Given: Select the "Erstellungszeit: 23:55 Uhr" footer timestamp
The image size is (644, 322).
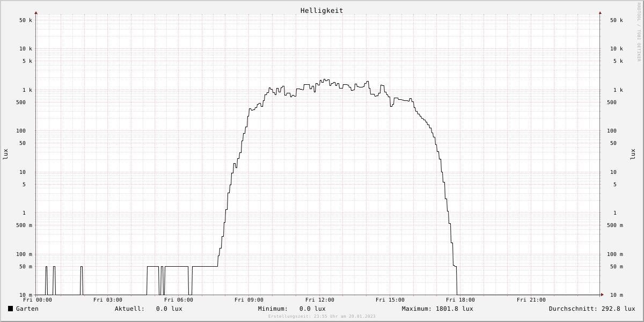Looking at the screenshot, I should pos(322,317).
